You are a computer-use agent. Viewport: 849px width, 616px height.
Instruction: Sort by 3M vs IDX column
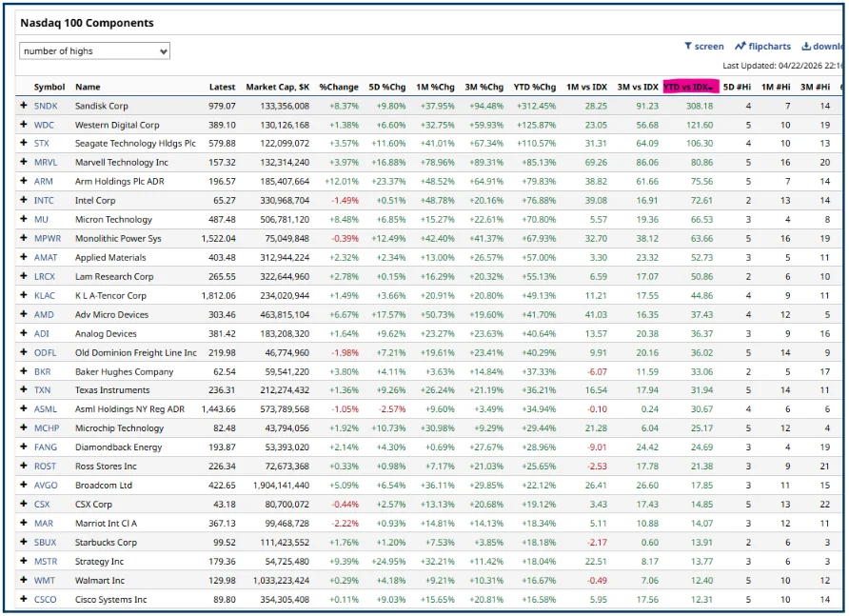pyautogui.click(x=638, y=87)
